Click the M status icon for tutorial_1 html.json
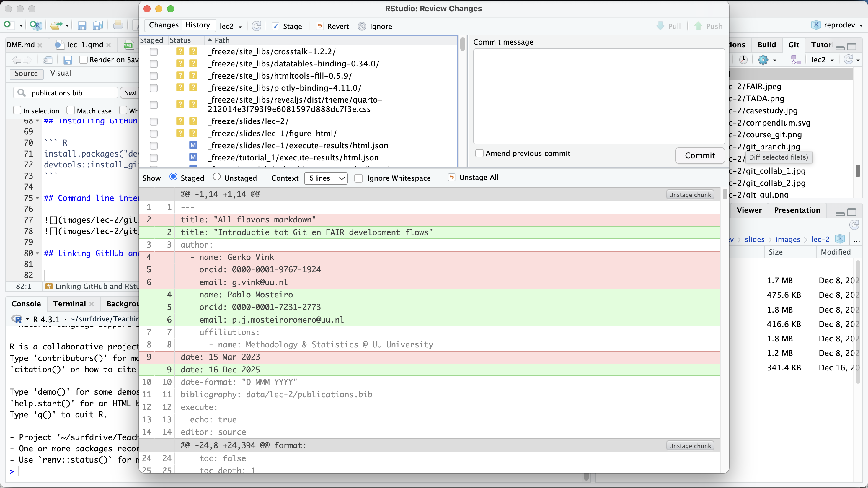Image resolution: width=868 pixels, height=488 pixels. click(193, 157)
